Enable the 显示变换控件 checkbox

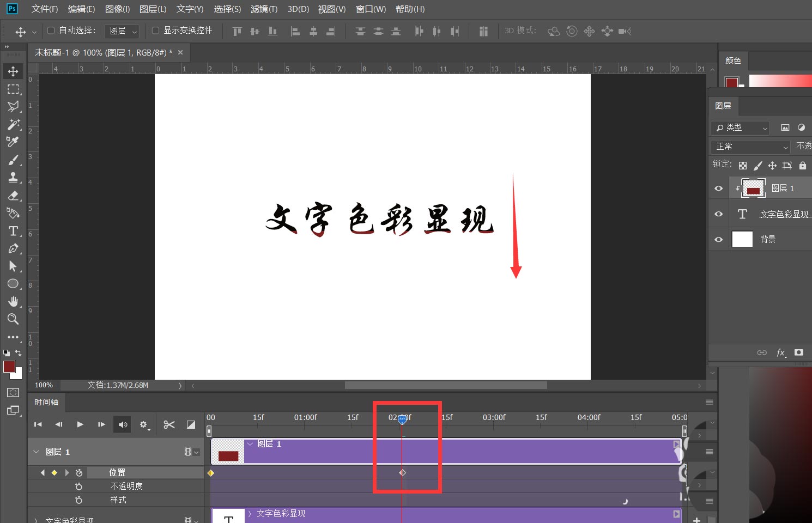(155, 31)
